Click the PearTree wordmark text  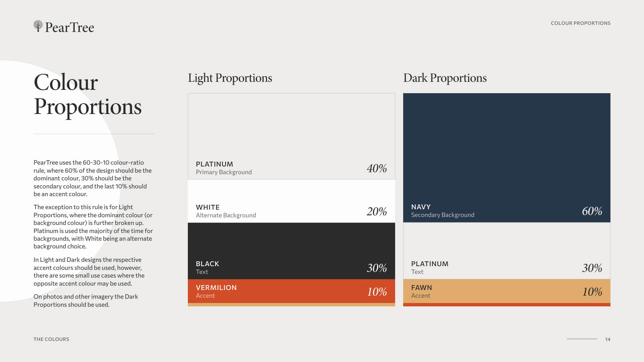pyautogui.click(x=69, y=27)
